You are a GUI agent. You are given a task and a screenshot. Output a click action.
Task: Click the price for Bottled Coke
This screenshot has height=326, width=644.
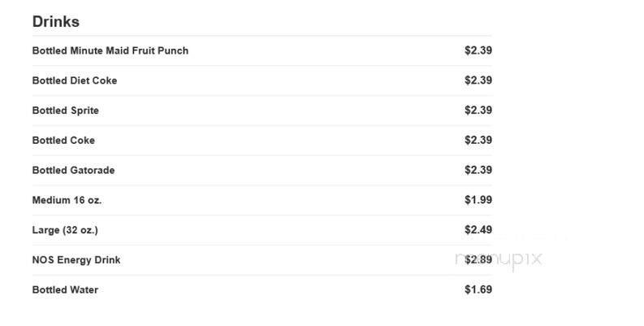[x=478, y=141]
